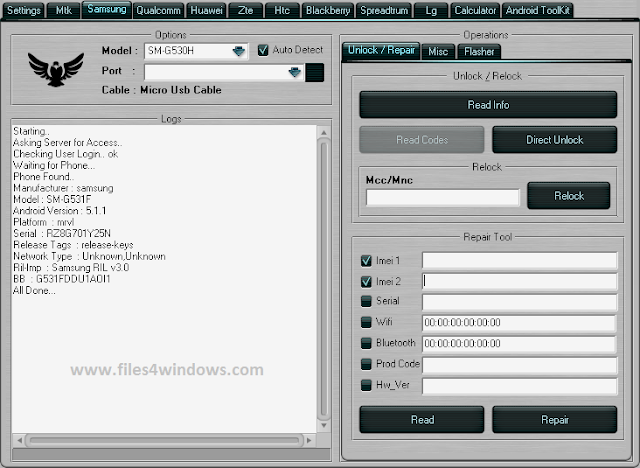Click the logs scroll left arrow
The image size is (640, 468).
click(19, 440)
